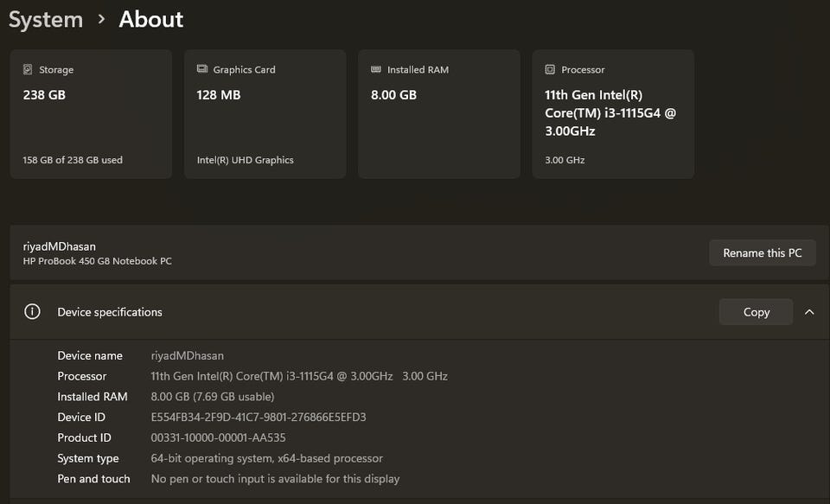Click the Product ID value text
830x504 pixels.
[x=218, y=438]
